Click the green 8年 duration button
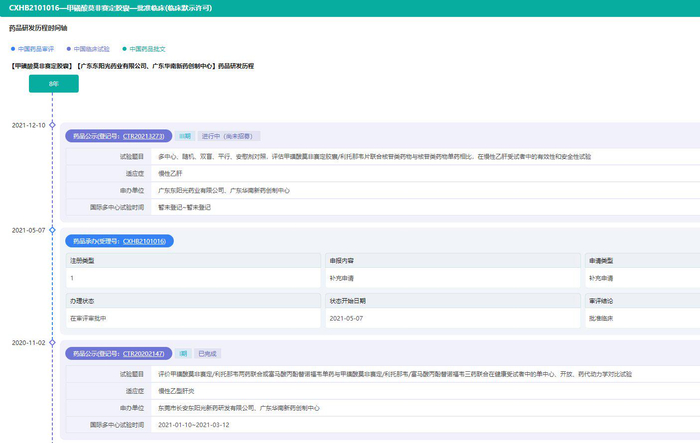 [x=54, y=84]
